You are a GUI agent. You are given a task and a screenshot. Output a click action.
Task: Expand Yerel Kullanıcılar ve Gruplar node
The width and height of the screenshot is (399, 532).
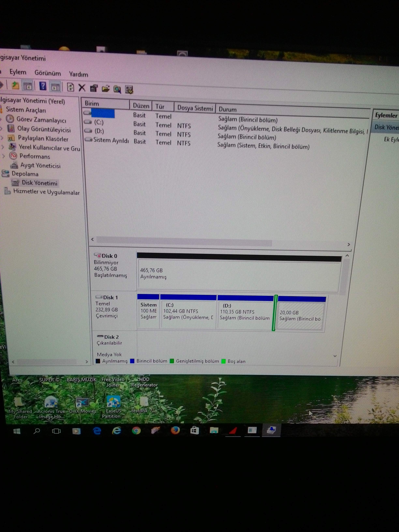coord(3,147)
